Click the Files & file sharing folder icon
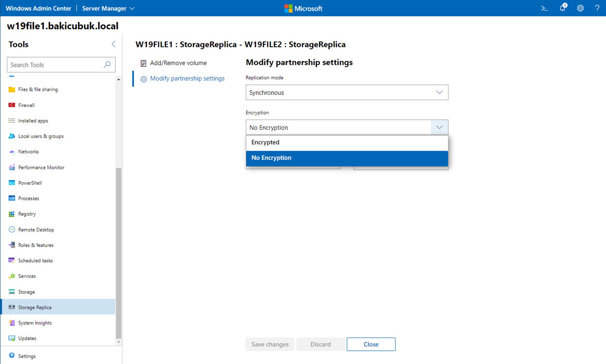Screen dimensions: 606x364 (x=12, y=89)
